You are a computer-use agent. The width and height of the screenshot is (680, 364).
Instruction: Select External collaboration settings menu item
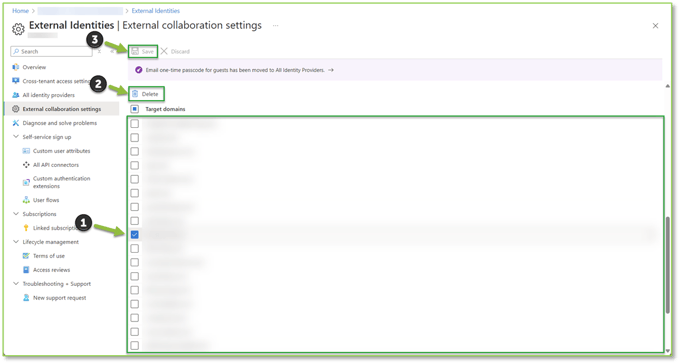[61, 109]
